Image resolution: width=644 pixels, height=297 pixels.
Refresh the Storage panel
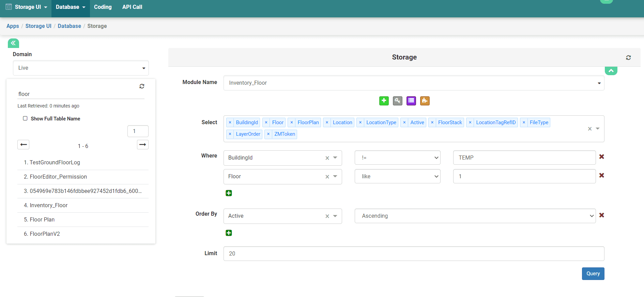628,57
